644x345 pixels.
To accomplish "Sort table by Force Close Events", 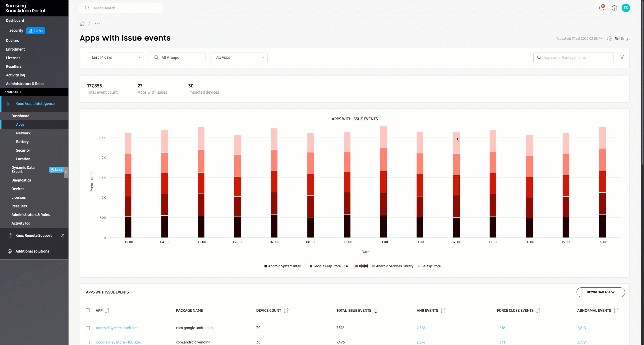I will click(539, 311).
